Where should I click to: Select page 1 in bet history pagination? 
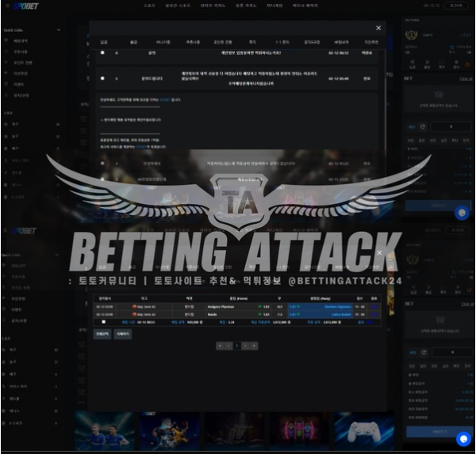[237, 345]
